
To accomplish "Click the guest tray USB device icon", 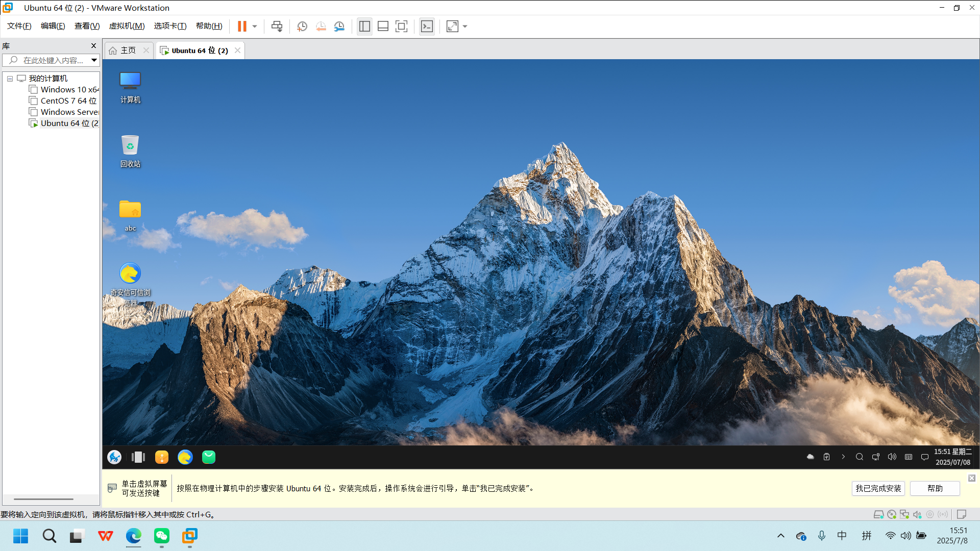I will pos(827,457).
